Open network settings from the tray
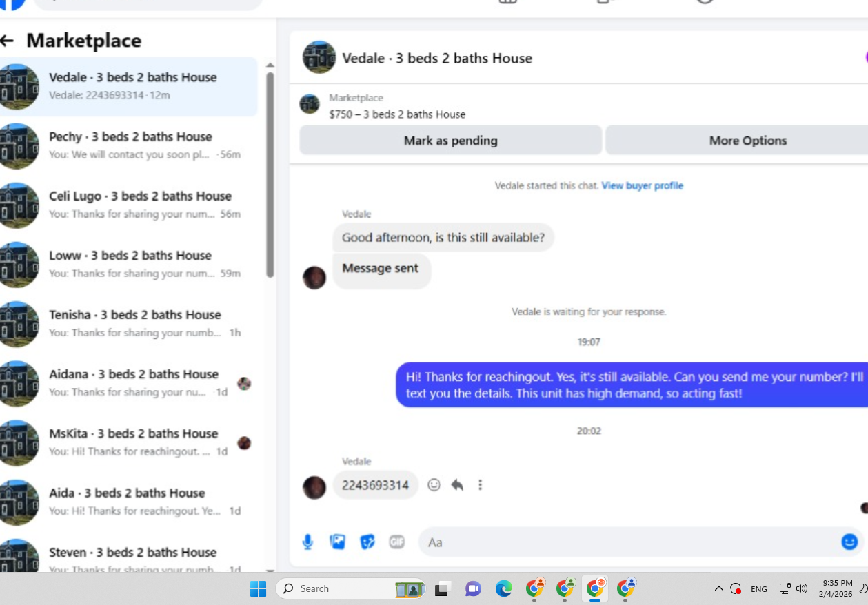This screenshot has height=605, width=868. 785,588
